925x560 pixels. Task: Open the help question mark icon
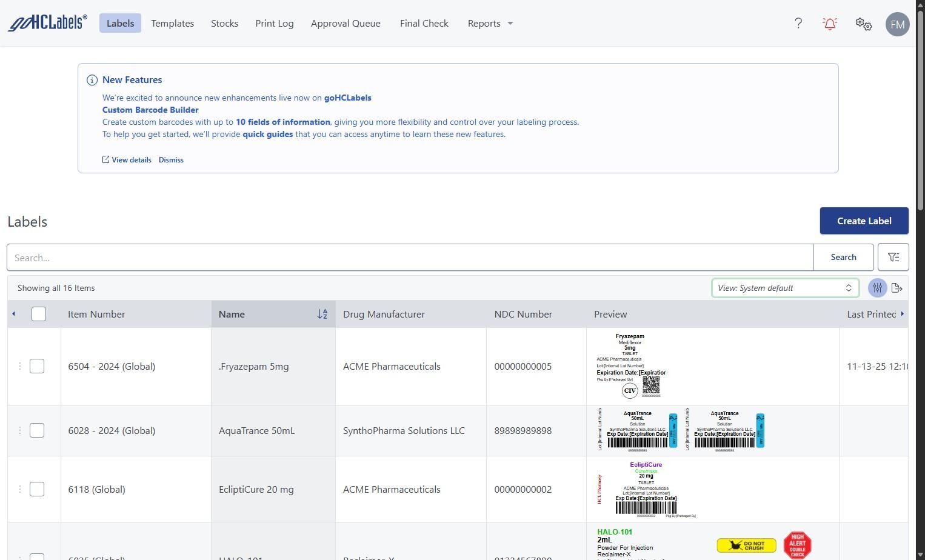pyautogui.click(x=798, y=23)
